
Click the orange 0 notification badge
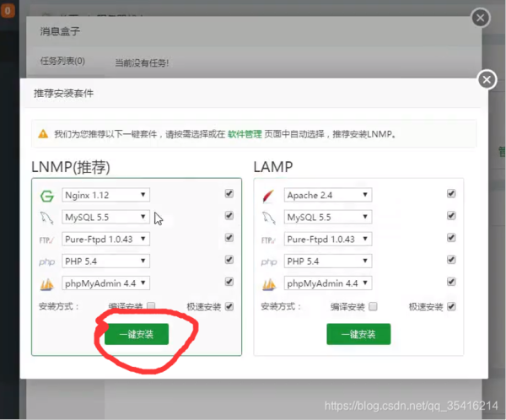[8, 11]
